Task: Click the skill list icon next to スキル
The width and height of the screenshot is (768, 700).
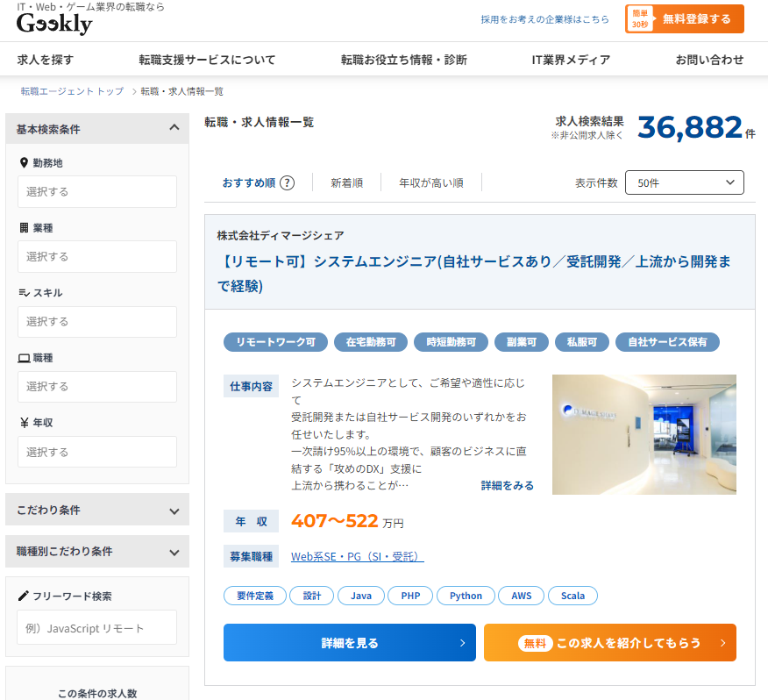Action: 24,293
